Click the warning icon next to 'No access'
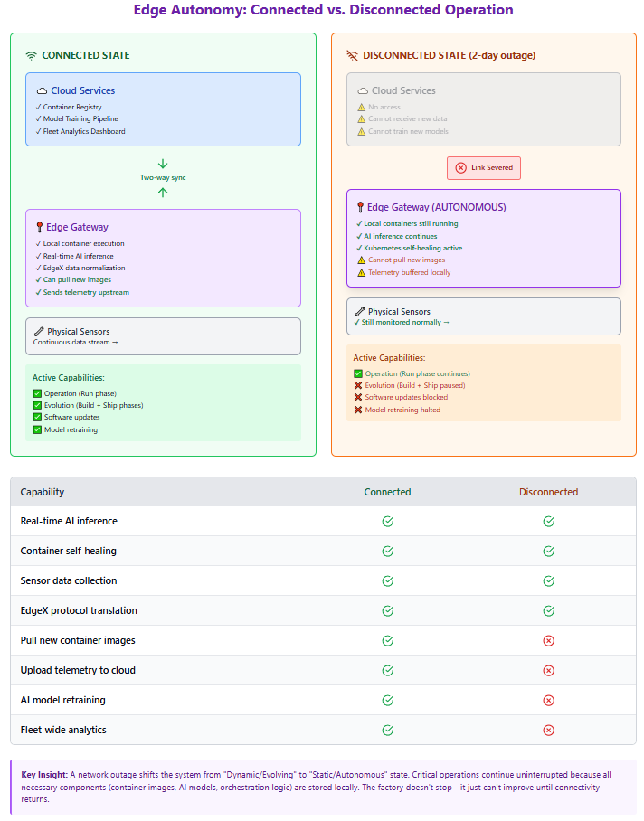Image resolution: width=644 pixels, height=821 pixels. [x=361, y=107]
